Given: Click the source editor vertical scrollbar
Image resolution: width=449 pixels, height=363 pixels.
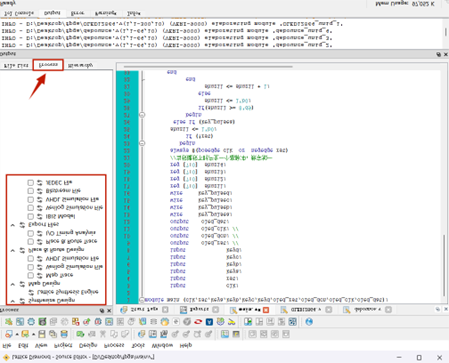Looking at the screenshot, I should tap(444, 266).
